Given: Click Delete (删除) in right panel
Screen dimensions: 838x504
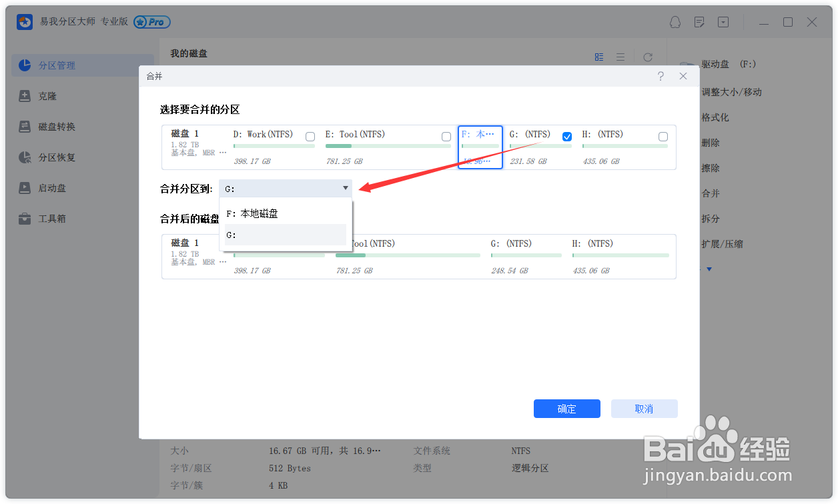Looking at the screenshot, I should [711, 143].
